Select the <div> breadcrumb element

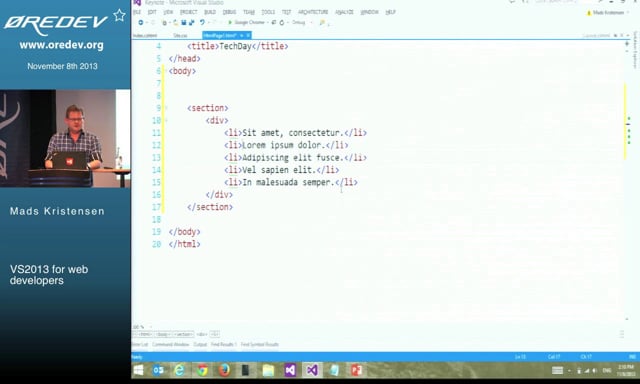[202, 334]
